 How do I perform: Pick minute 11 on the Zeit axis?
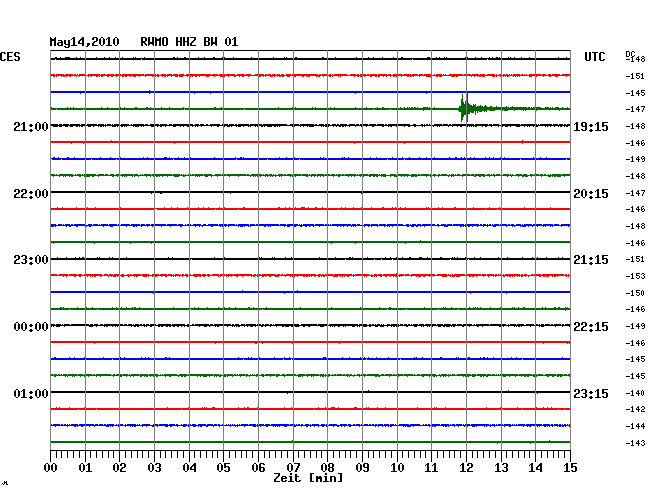(x=432, y=467)
